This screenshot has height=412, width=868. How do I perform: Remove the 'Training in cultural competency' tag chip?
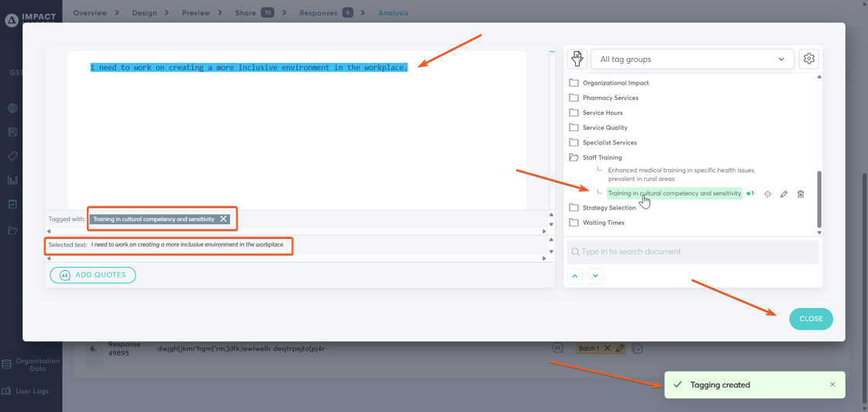pos(223,220)
